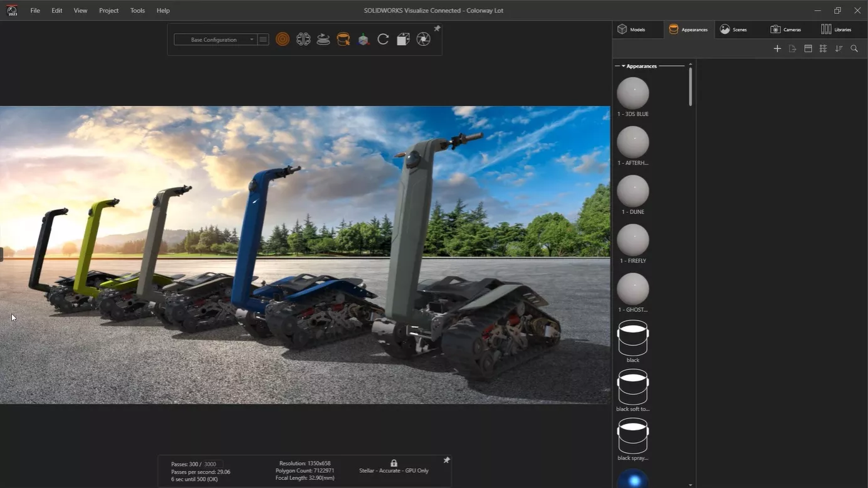
Task: Switch to the Appearances tab
Action: [x=689, y=29]
